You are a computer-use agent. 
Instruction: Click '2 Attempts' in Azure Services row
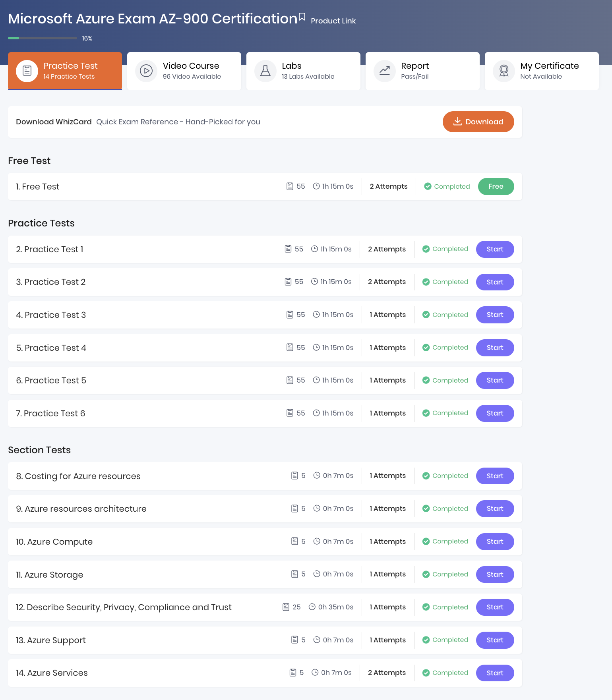coord(387,673)
